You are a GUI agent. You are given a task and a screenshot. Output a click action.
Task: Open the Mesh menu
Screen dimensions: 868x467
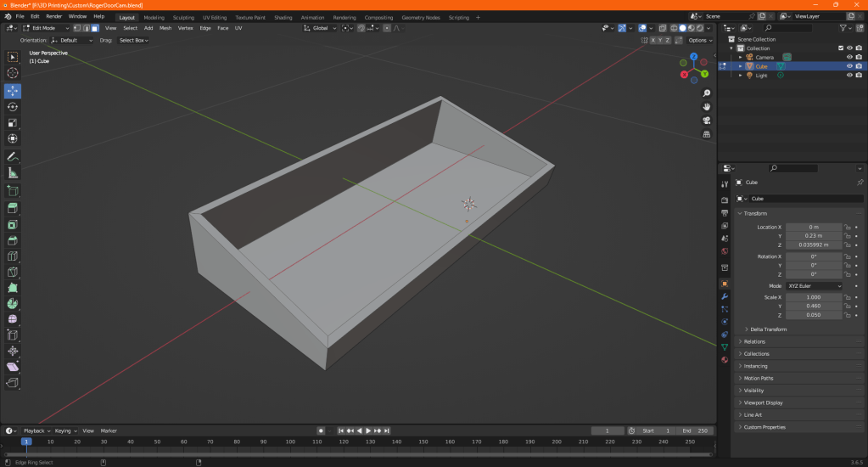(165, 28)
